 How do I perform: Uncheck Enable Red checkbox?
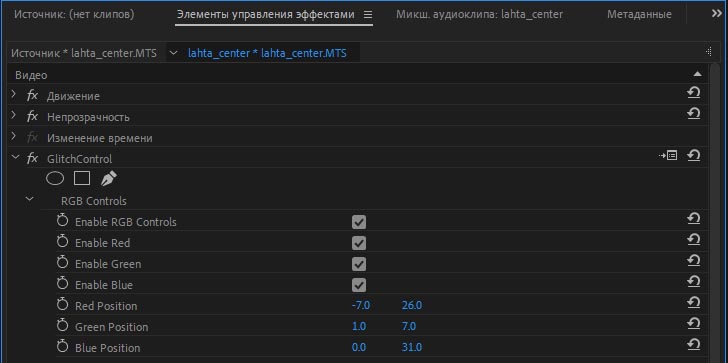(x=359, y=243)
